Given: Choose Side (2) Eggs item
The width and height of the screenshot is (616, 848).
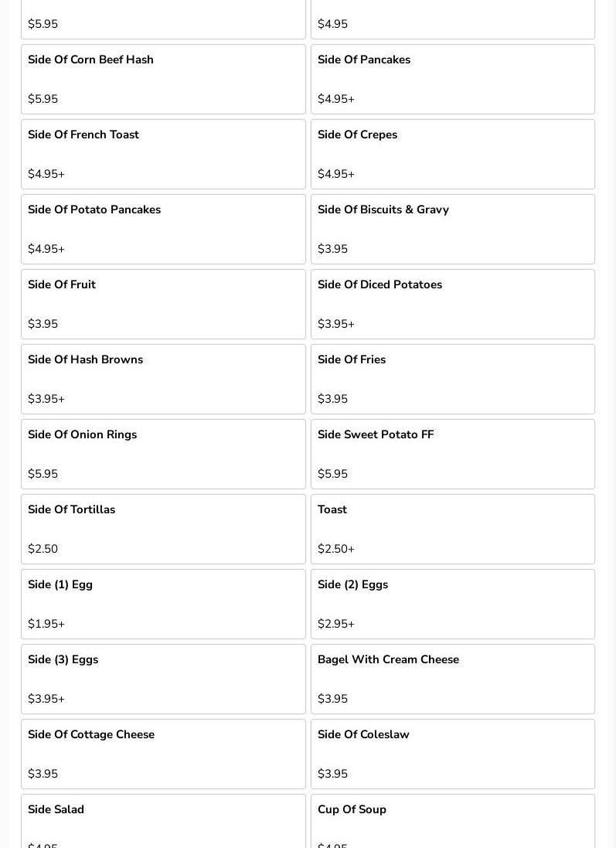Looking at the screenshot, I should (452, 604).
